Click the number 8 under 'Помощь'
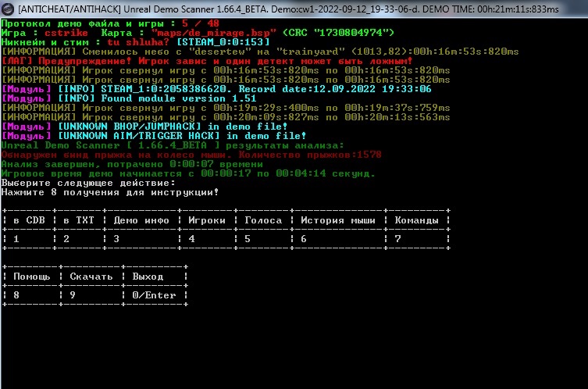 (16, 295)
